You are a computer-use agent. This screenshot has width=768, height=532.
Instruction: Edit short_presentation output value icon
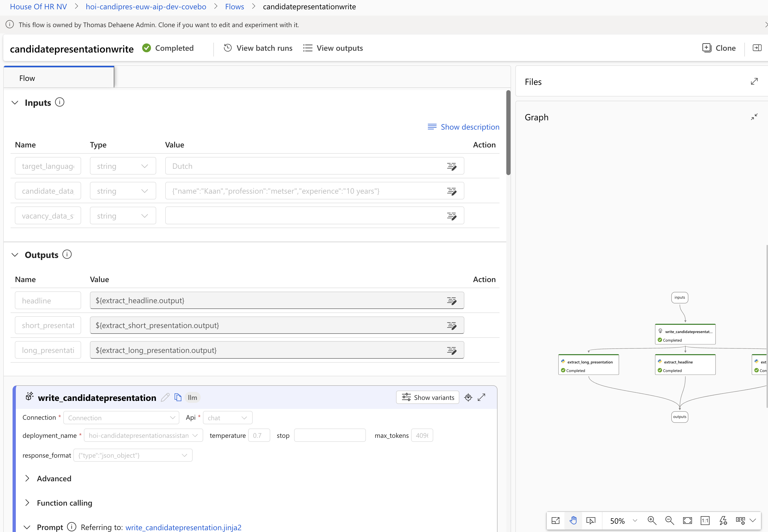452,326
